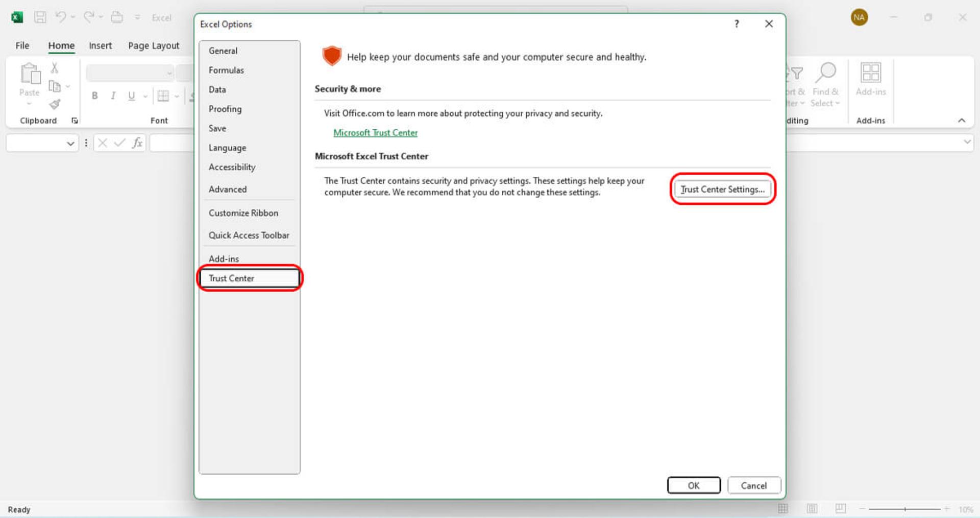Image resolution: width=980 pixels, height=518 pixels.
Task: Toggle Italic formatting button
Action: [x=113, y=96]
